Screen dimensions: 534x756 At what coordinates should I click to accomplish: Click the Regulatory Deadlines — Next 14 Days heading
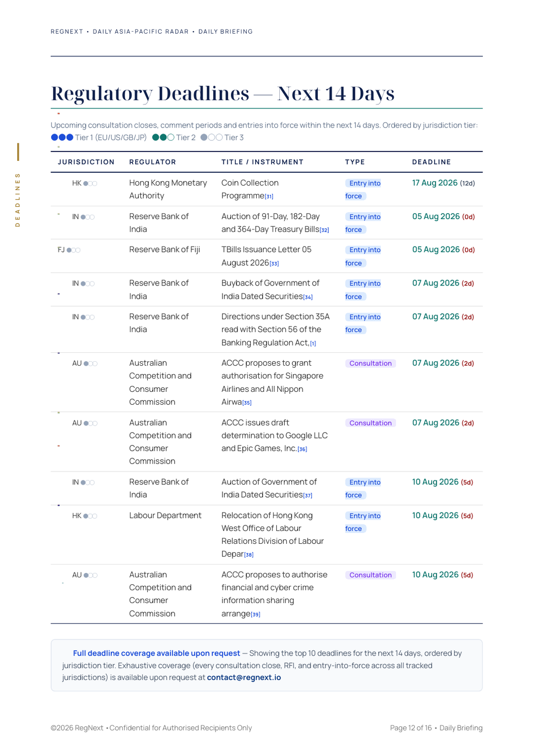point(222,94)
